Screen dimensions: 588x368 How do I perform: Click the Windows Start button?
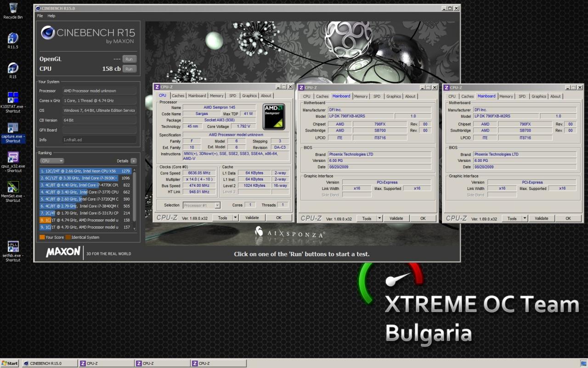[10, 363]
